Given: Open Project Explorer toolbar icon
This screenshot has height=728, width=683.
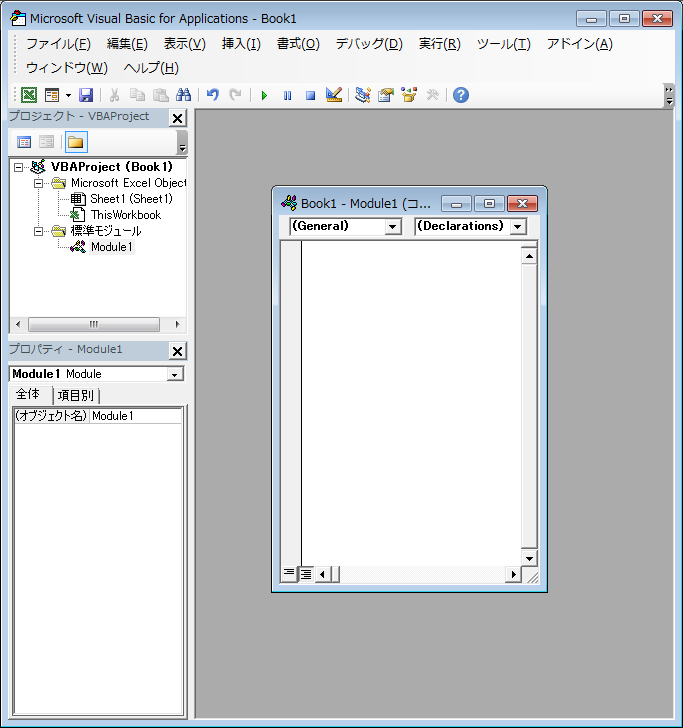Looking at the screenshot, I should [x=363, y=95].
